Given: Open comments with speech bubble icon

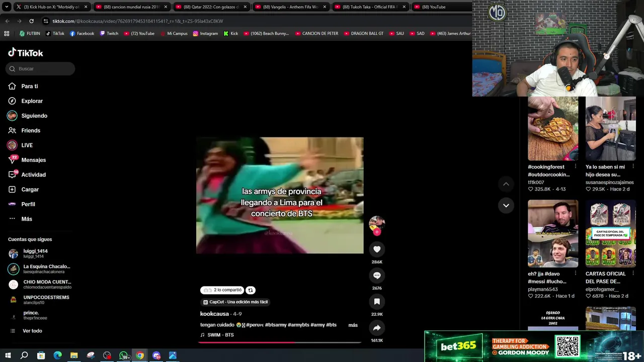Looking at the screenshot, I should [377, 276].
